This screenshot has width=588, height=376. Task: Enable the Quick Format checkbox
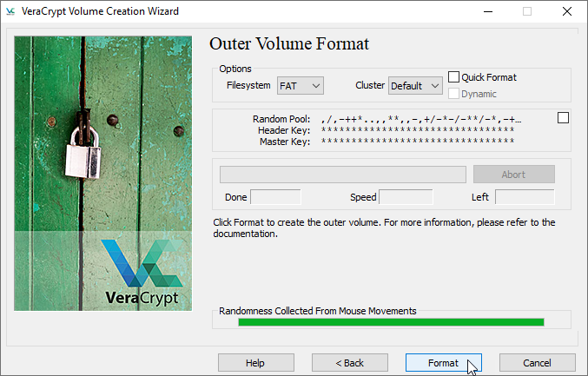(453, 77)
